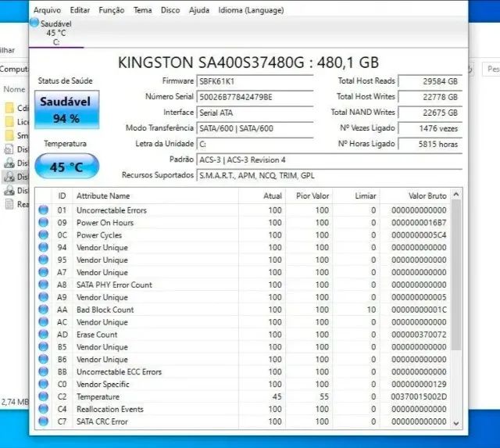This screenshot has height=448, width=500.
Task: Click status orb of Bad Block Count row
Action: pyautogui.click(x=44, y=310)
